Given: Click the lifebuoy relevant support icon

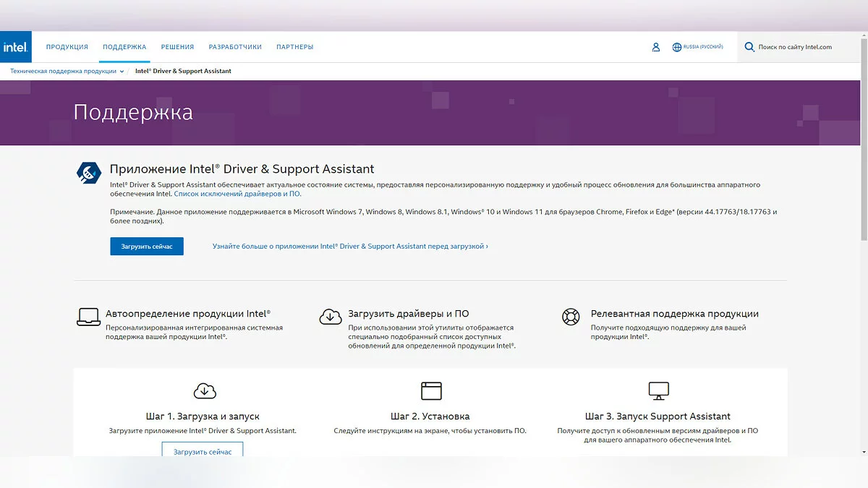Looking at the screenshot, I should [571, 317].
